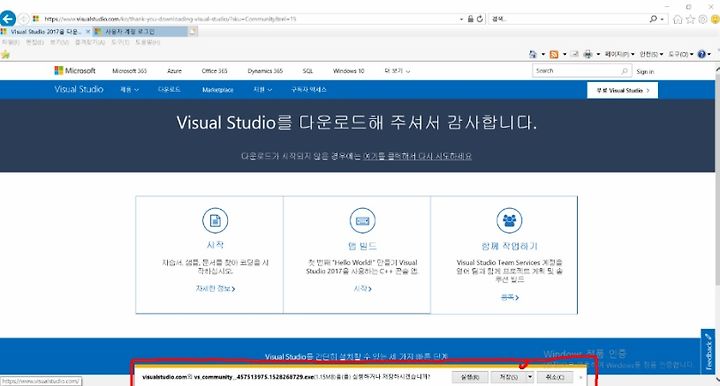The height and width of the screenshot is (386, 720).
Task: Click the 앱 빌드 circle icon
Action: pyautogui.click(x=362, y=221)
